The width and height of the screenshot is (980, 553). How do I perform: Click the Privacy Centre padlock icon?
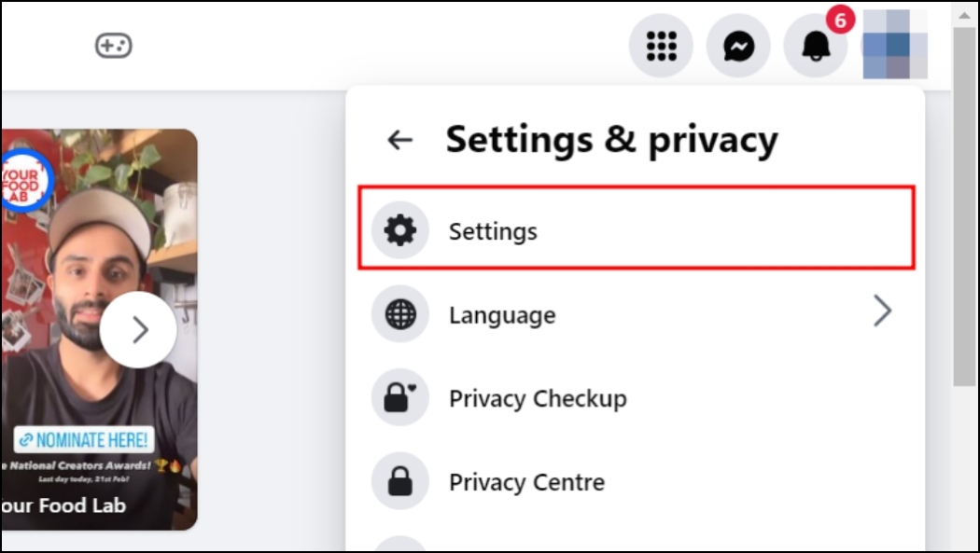tap(400, 482)
